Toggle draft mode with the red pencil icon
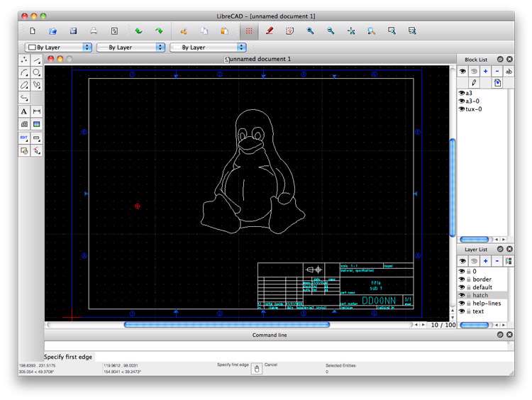 click(x=270, y=31)
